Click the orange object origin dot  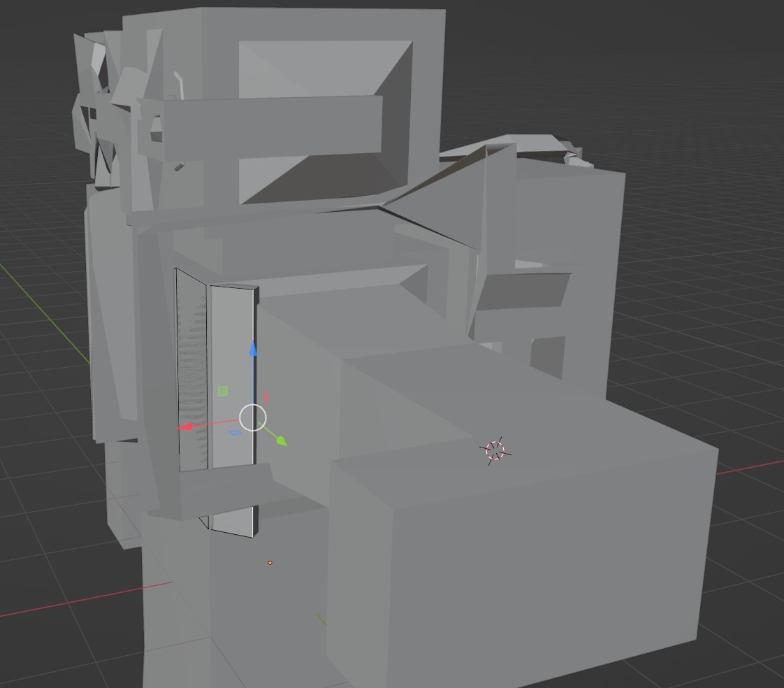pos(270,563)
